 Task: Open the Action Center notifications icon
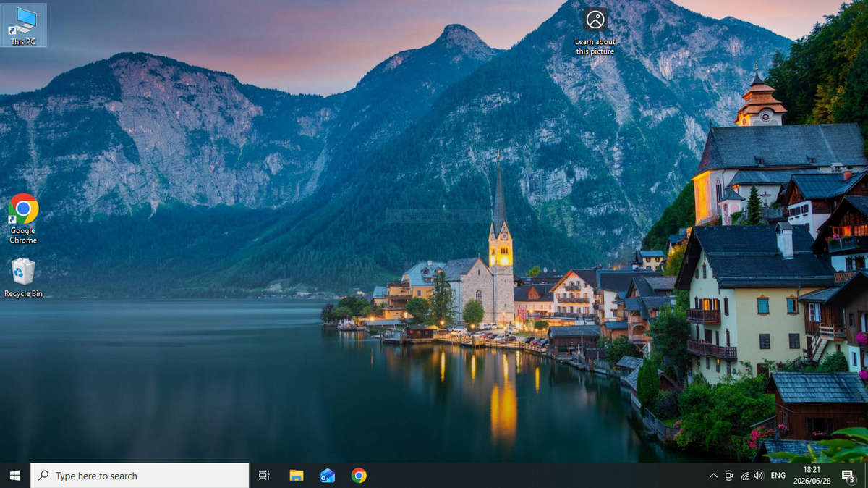pos(848,476)
